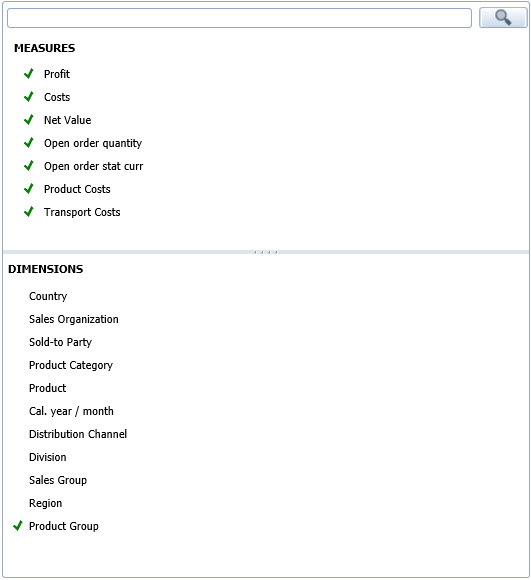This screenshot has width=531, height=580.
Task: Select the Distribution Channel dimension
Action: tap(78, 434)
